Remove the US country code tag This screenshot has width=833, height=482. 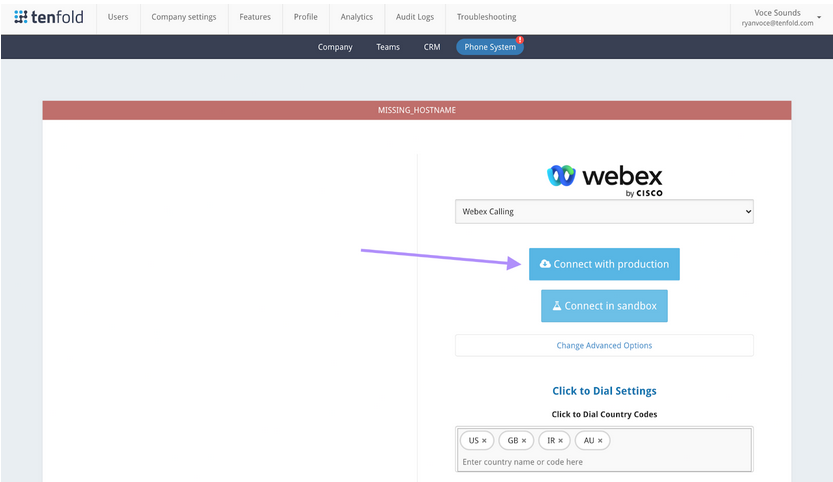pos(484,441)
